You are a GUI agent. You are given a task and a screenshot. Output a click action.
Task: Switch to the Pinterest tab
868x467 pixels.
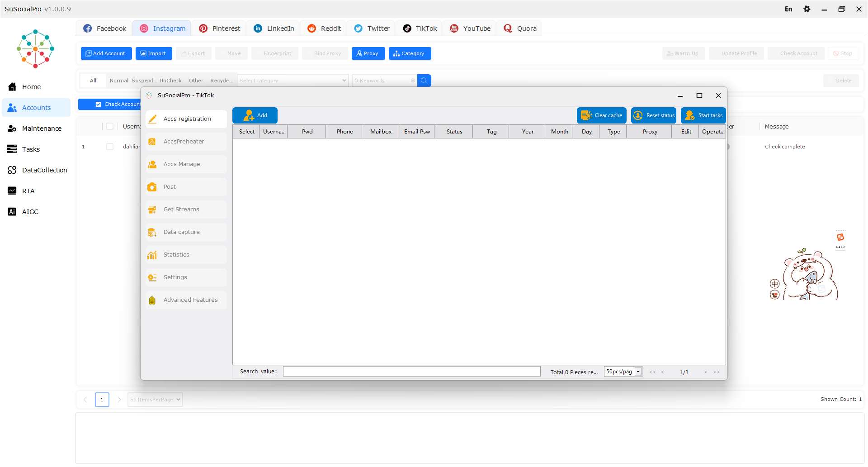219,29
